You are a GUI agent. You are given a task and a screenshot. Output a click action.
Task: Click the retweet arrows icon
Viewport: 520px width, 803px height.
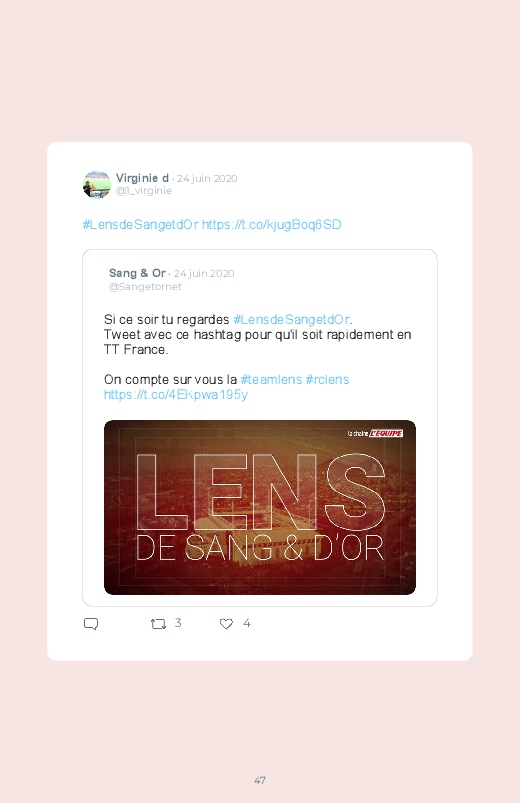[x=158, y=624]
